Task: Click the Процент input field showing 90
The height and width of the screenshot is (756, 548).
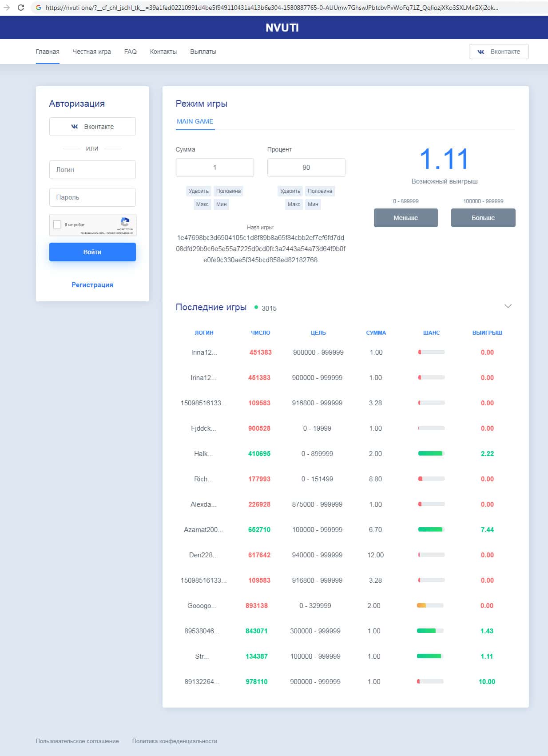Action: pyautogui.click(x=306, y=168)
